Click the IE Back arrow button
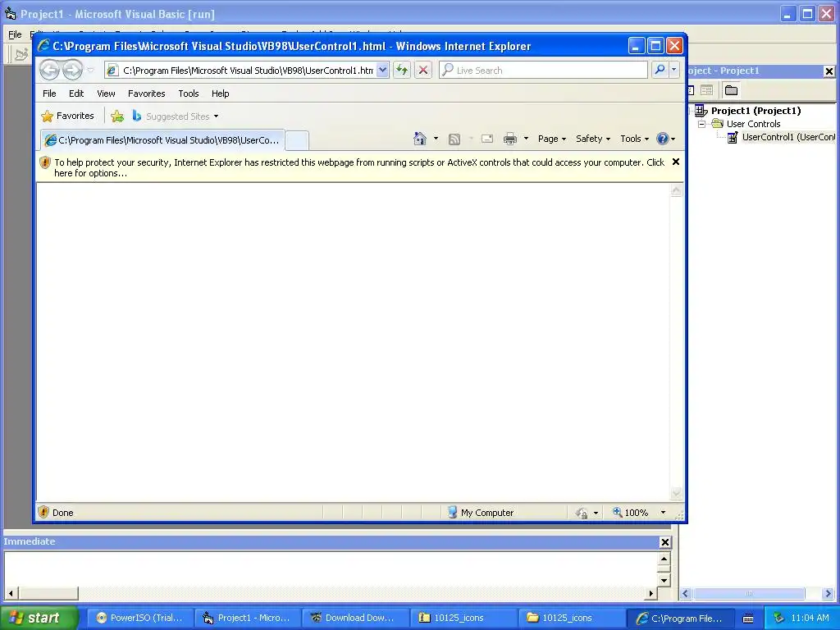The width and height of the screenshot is (840, 630). tap(49, 70)
